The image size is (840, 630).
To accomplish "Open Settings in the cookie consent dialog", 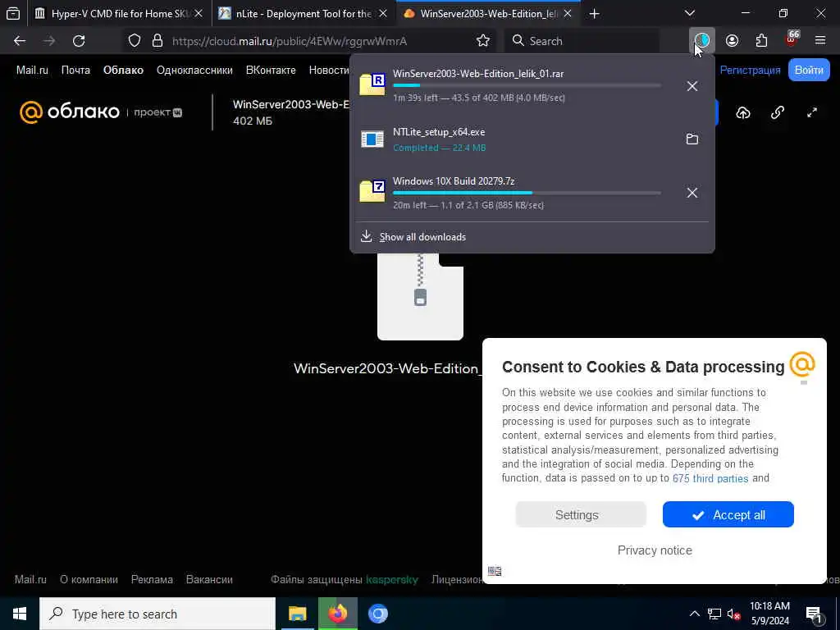I will (581, 515).
